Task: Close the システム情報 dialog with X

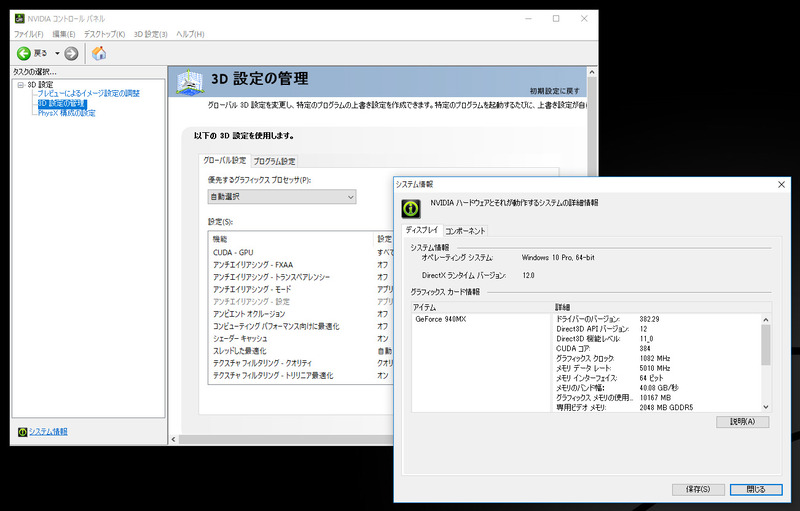Action: pyautogui.click(x=781, y=185)
